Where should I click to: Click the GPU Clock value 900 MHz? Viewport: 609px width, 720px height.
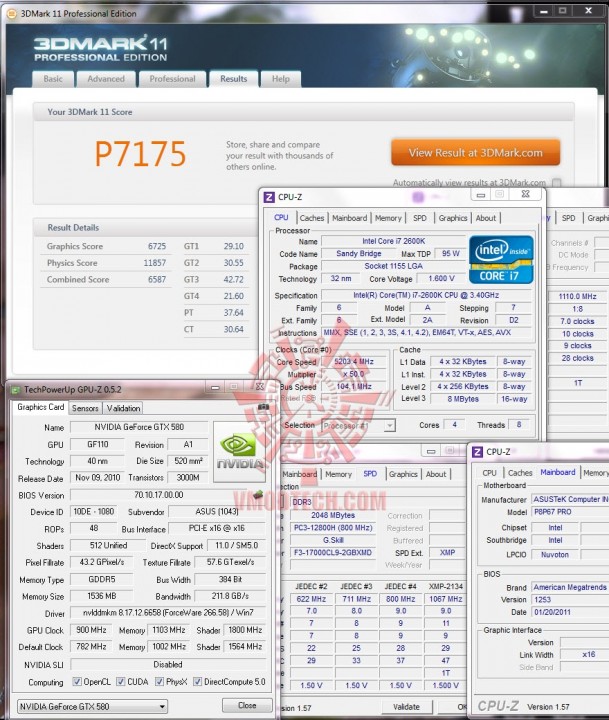point(91,630)
